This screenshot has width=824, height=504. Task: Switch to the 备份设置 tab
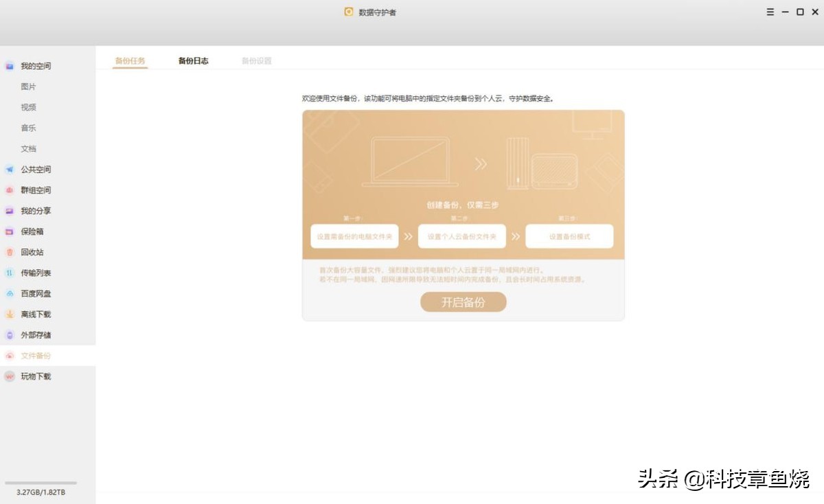point(256,61)
